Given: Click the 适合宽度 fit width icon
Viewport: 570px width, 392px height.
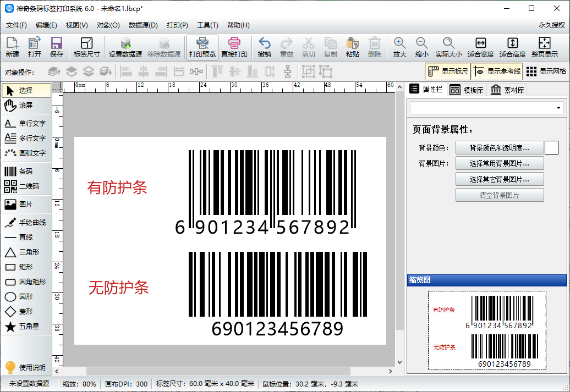Looking at the screenshot, I should tap(480, 47).
